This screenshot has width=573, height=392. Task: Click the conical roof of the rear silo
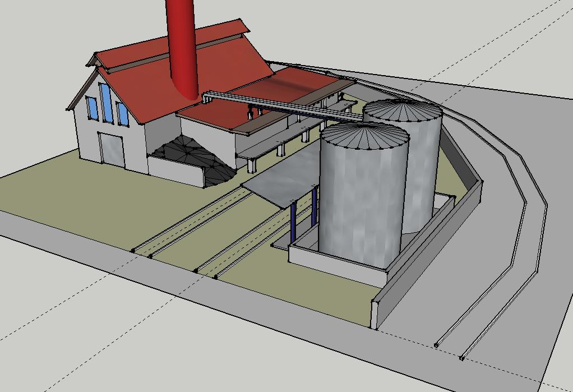[x=403, y=110]
